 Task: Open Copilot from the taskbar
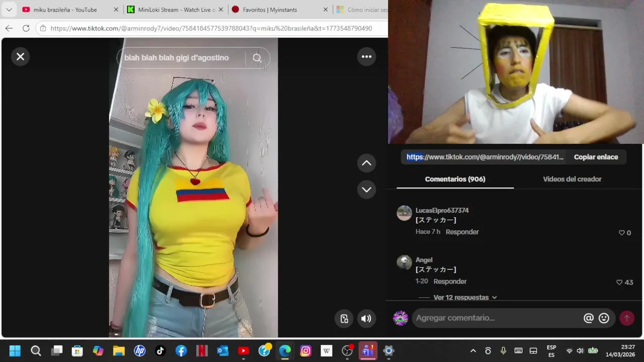pyautogui.click(x=98, y=350)
